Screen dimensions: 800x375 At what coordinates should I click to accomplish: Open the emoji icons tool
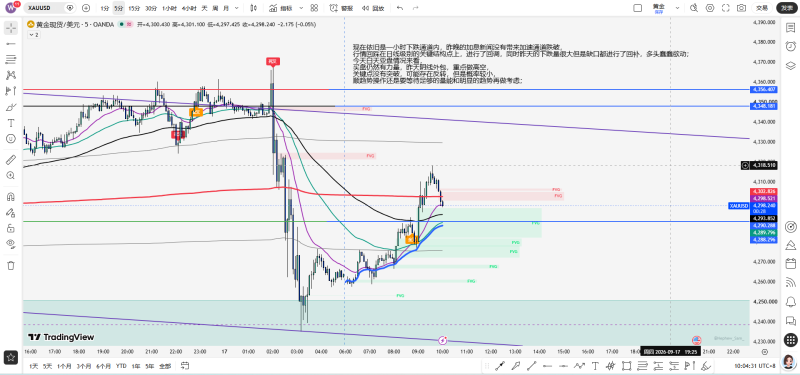point(10,139)
